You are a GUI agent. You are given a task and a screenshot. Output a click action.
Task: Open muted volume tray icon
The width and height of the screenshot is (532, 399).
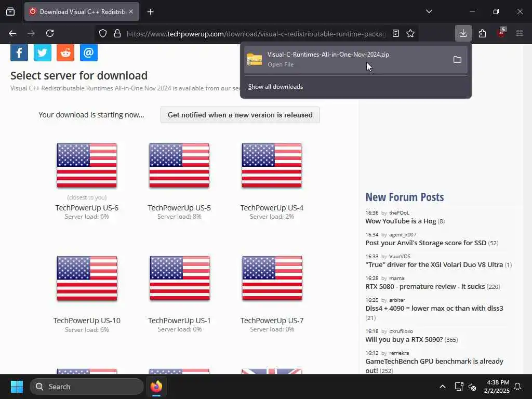pos(472,387)
